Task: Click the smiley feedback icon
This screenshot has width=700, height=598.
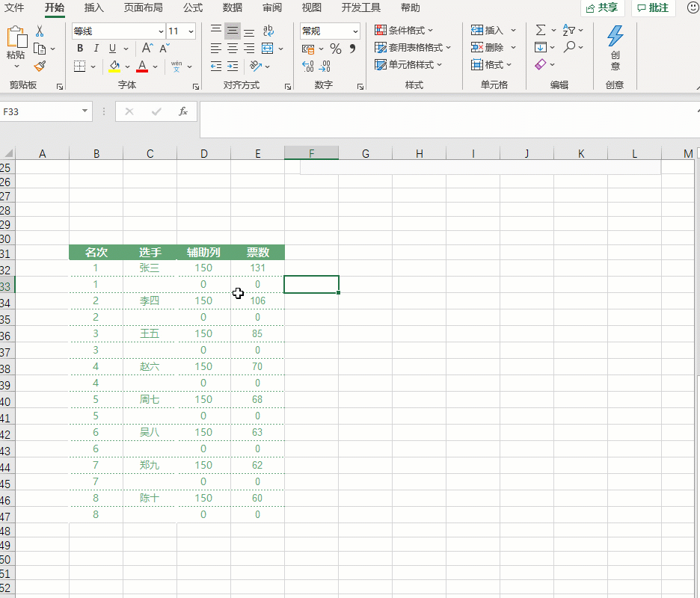Action: 693,7
